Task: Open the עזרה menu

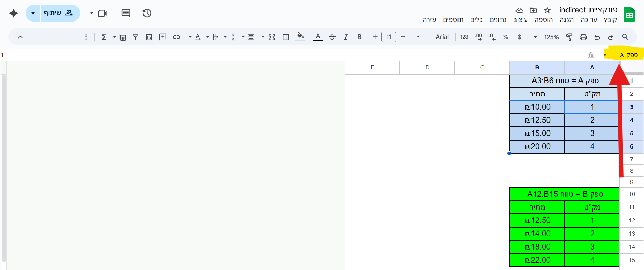Action: (429, 20)
